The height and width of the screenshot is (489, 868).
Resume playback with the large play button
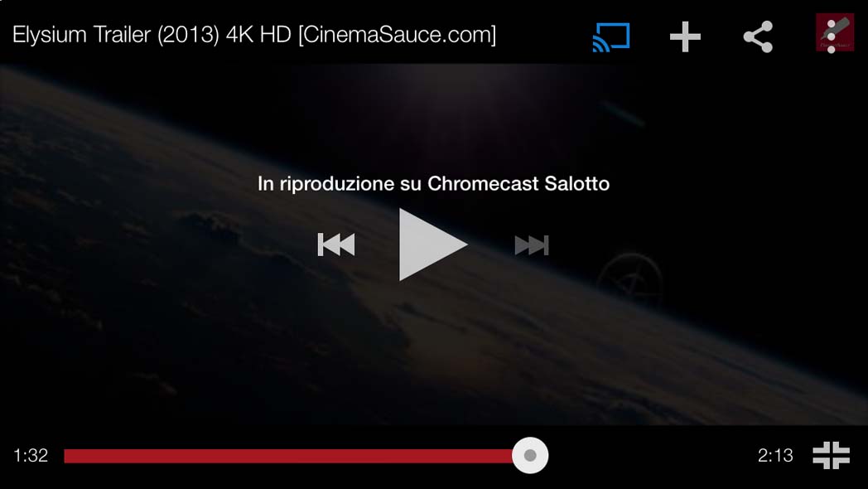(x=432, y=244)
